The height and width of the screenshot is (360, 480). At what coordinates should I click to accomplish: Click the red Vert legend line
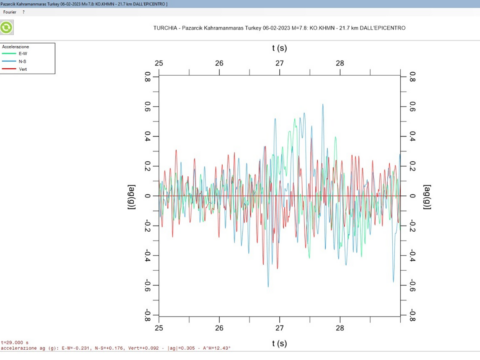tap(9, 69)
